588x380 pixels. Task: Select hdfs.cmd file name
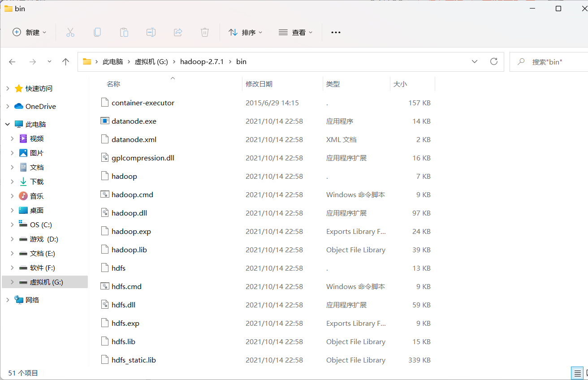point(126,286)
